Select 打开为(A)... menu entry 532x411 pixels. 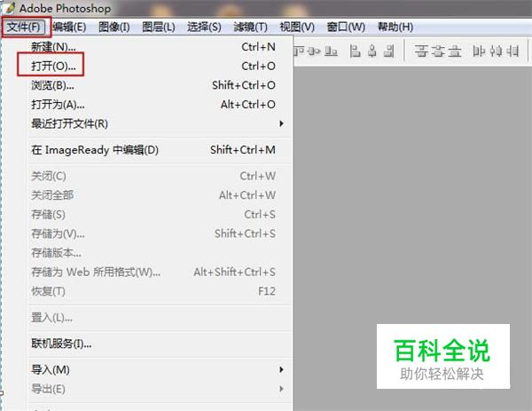coord(160,104)
